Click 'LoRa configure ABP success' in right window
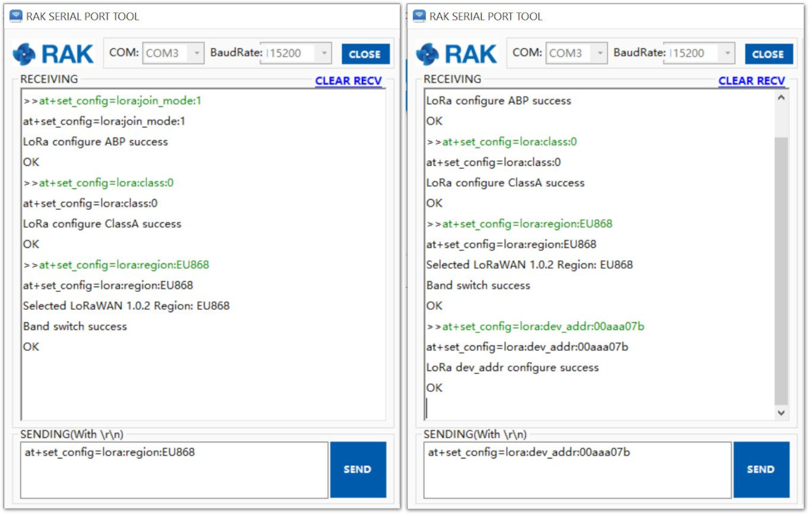This screenshot has height=516, width=812. pos(499,101)
